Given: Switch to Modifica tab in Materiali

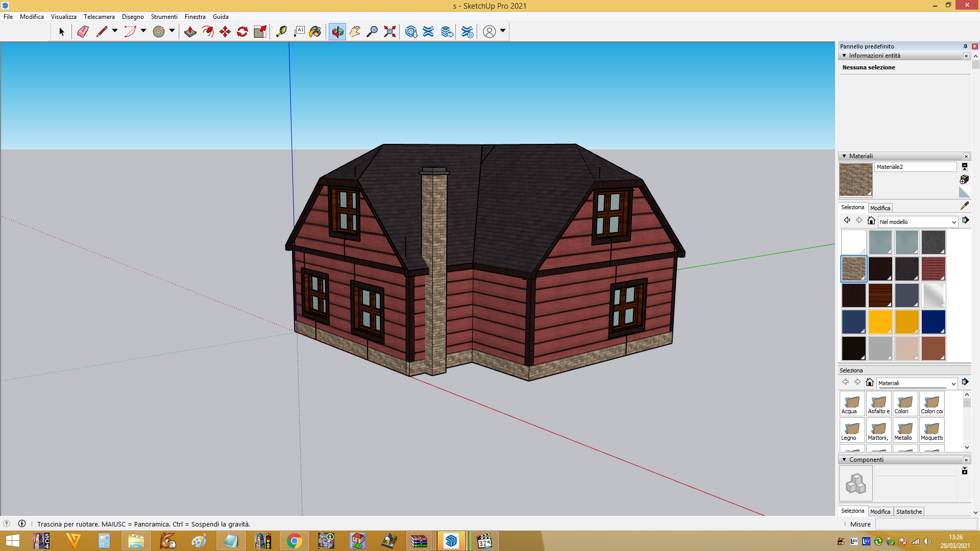Looking at the screenshot, I should click(x=880, y=208).
